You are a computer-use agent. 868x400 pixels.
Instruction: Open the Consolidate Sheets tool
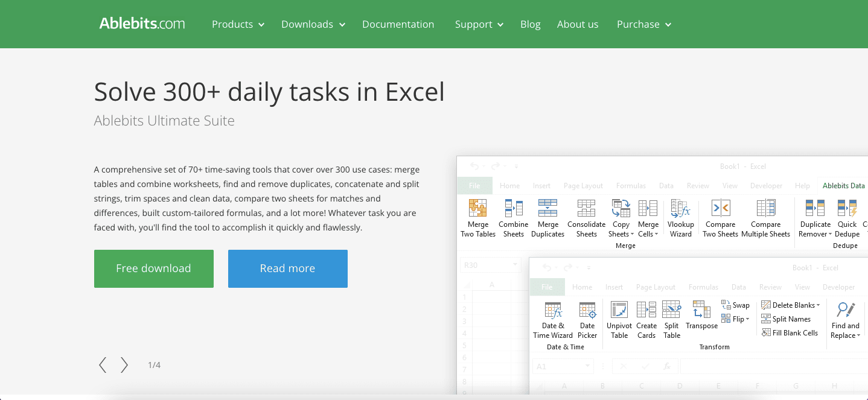(586, 218)
